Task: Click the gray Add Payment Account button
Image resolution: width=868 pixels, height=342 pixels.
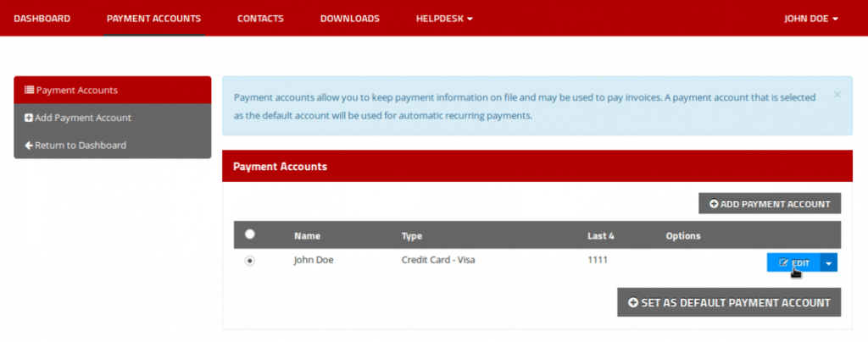Action: click(770, 203)
